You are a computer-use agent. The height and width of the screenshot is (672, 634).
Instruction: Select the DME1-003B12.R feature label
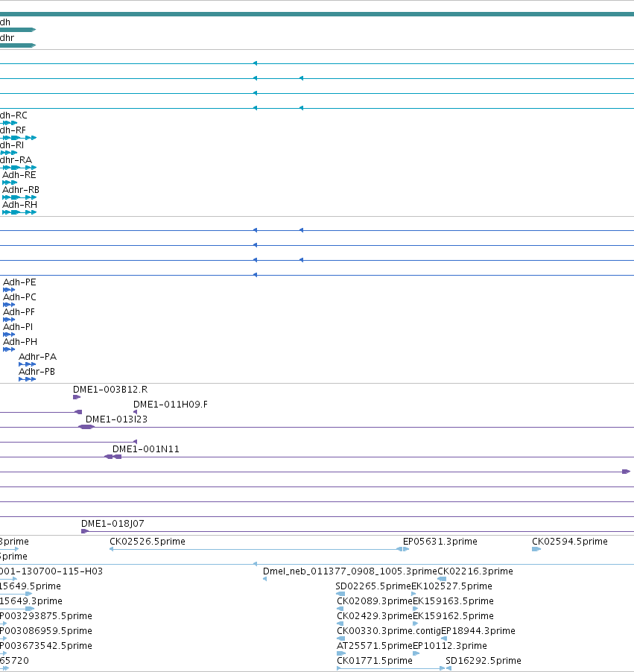[110, 390]
